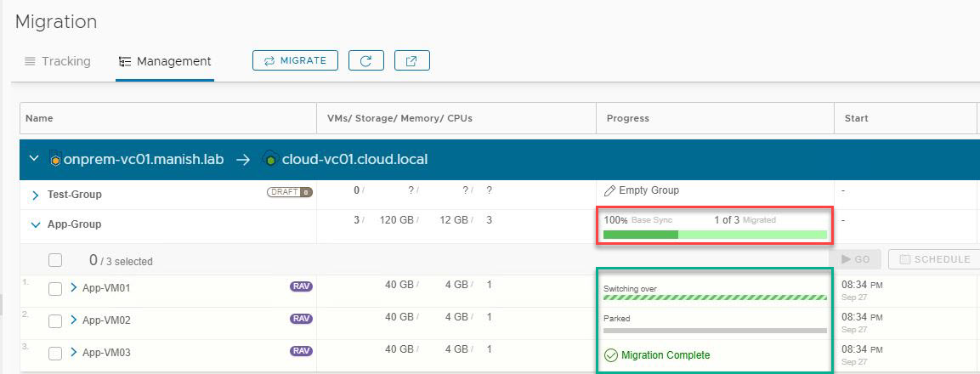This screenshot has height=374, width=980.
Task: Click the App-VM02 Parked progress bar
Action: [715, 330]
